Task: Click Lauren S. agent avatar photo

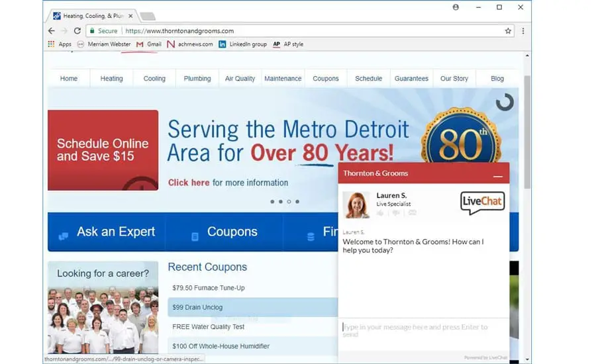Action: click(356, 205)
